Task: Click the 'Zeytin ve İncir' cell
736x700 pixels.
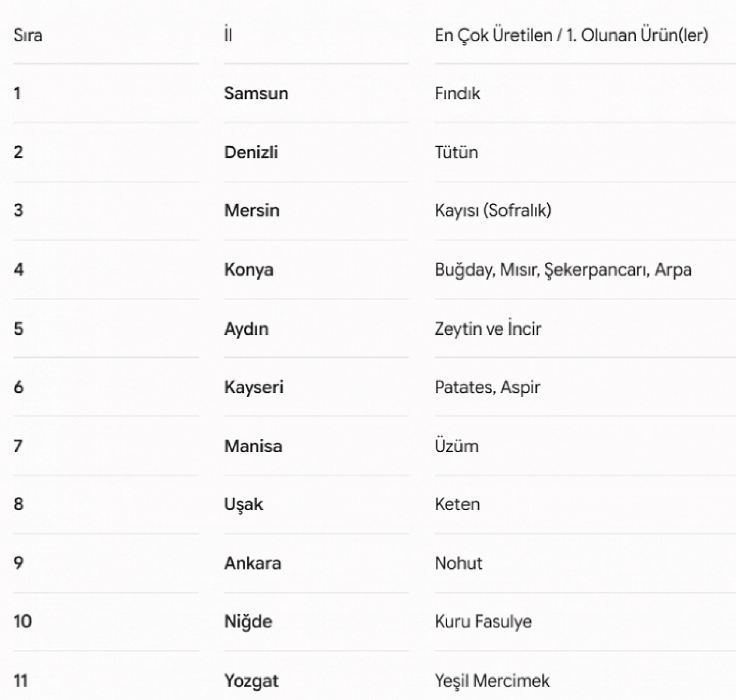Action: tap(488, 329)
